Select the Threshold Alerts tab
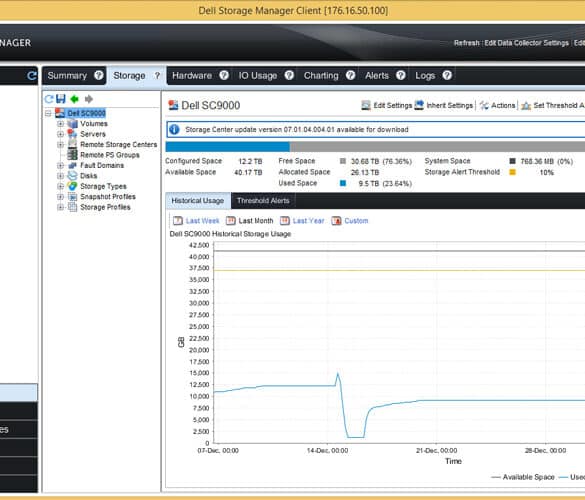This screenshot has height=500, width=585. (x=263, y=201)
